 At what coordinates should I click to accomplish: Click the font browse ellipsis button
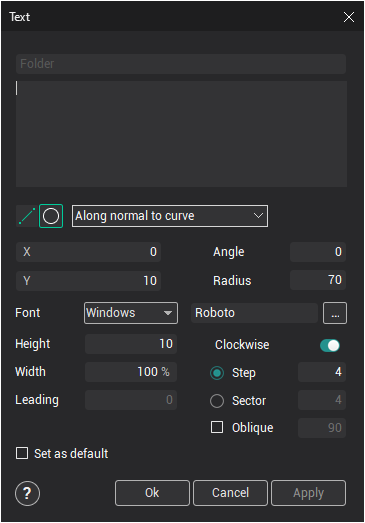point(335,313)
